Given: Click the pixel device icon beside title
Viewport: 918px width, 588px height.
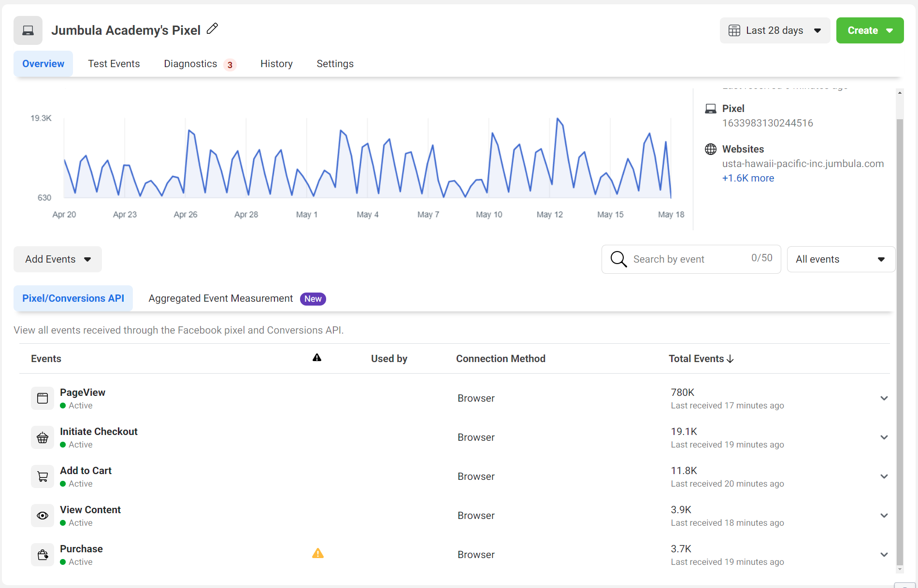Looking at the screenshot, I should tap(28, 30).
